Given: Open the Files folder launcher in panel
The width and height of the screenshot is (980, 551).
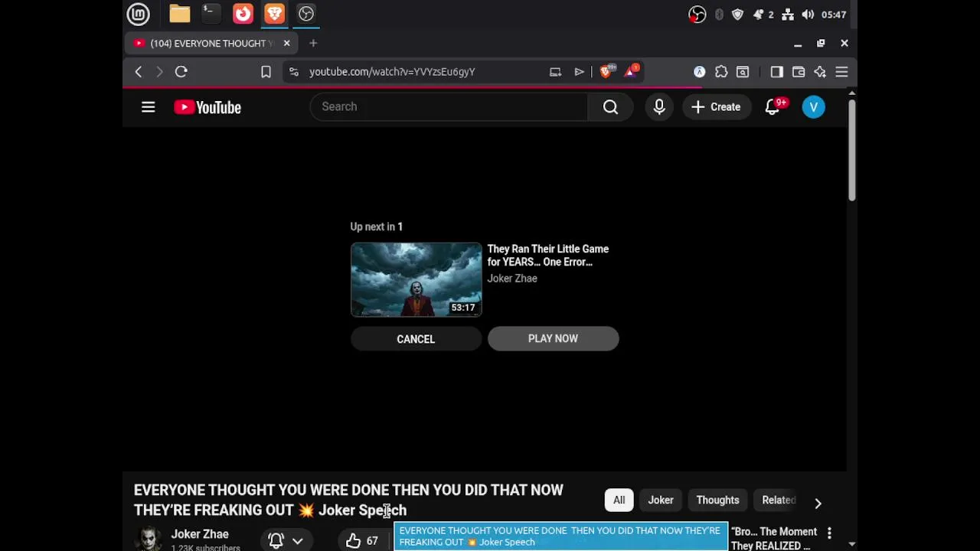Looking at the screenshot, I should tap(180, 14).
